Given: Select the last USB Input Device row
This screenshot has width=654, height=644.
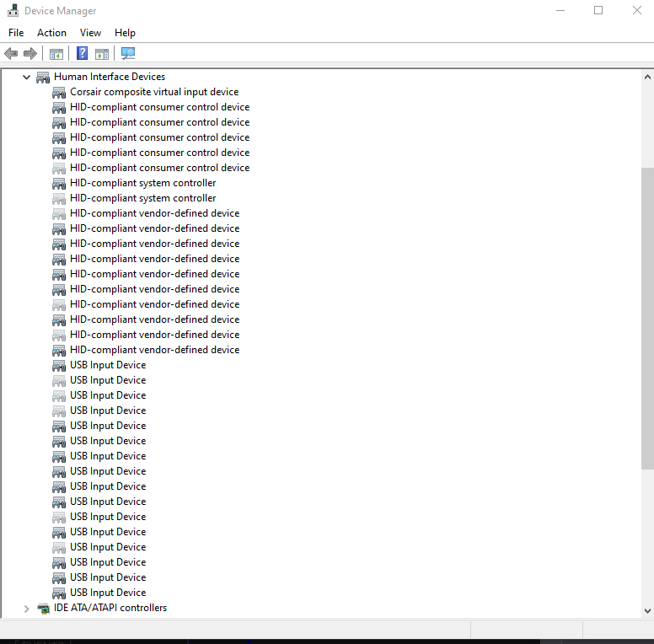Looking at the screenshot, I should pyautogui.click(x=108, y=593).
